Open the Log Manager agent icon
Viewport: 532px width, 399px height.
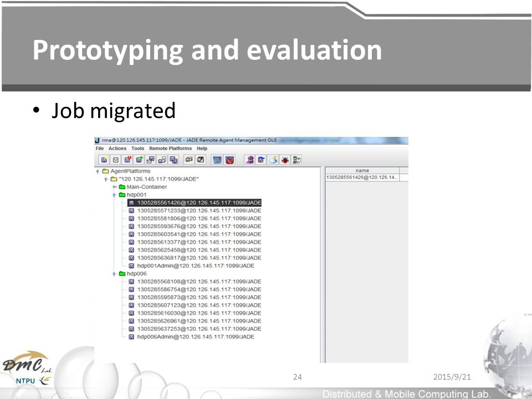[x=273, y=160]
